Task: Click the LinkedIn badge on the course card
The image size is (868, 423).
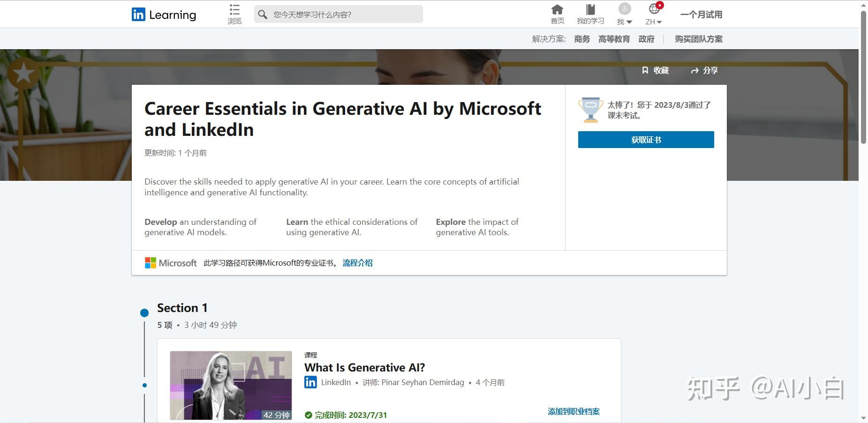Action: click(310, 382)
